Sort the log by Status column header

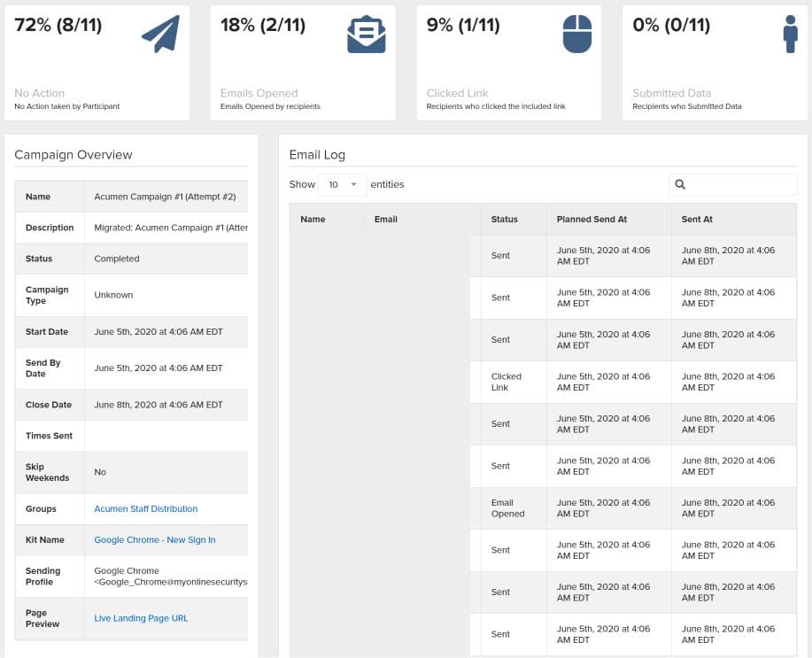click(x=505, y=219)
